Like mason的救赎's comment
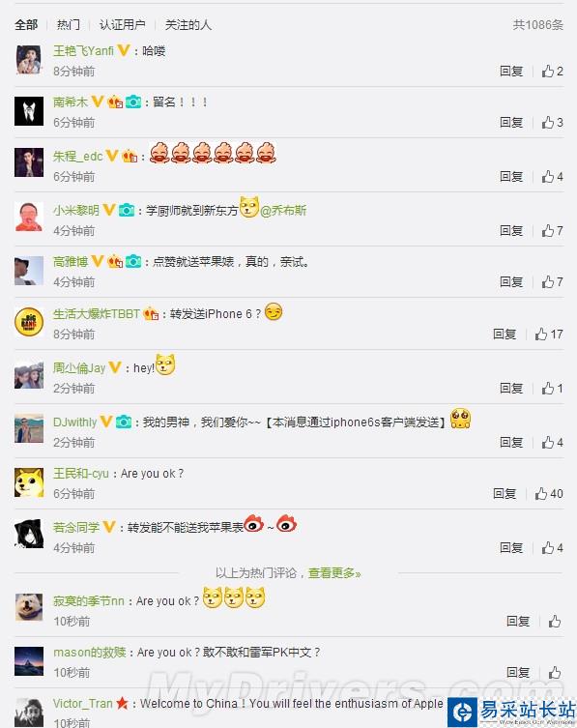The image size is (577, 728). tap(555, 672)
